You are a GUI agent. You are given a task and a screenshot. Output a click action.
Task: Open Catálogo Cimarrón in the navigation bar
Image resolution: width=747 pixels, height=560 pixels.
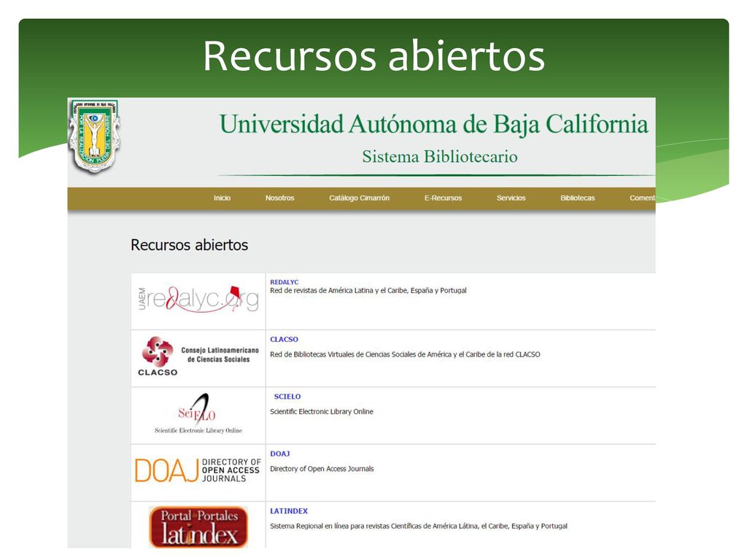359,198
